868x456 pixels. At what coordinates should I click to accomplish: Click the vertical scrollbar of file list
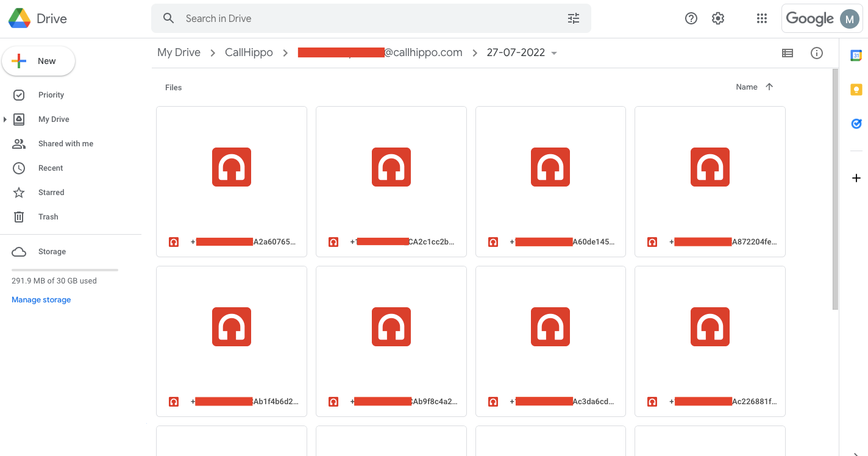835,189
